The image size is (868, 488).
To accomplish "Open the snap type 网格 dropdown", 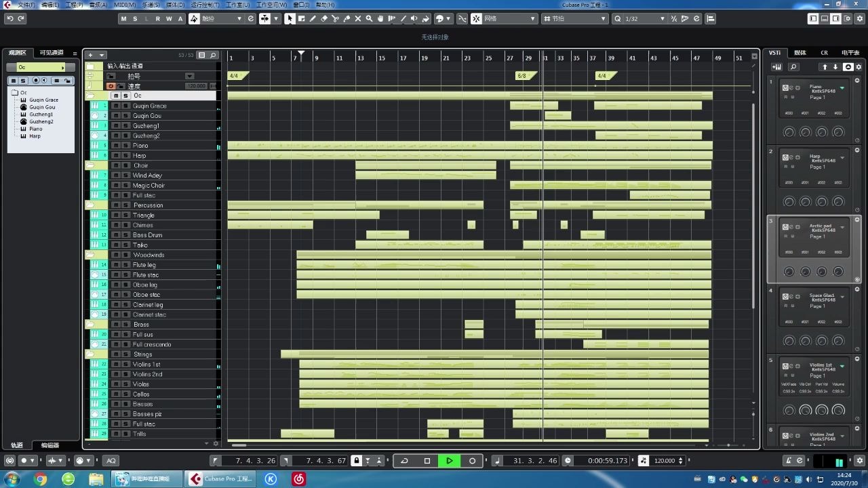I will click(x=510, y=18).
